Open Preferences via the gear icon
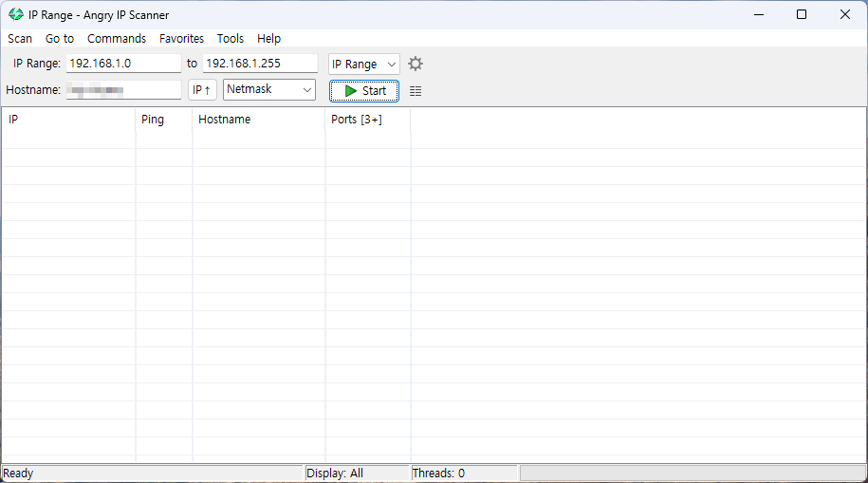 click(x=416, y=64)
